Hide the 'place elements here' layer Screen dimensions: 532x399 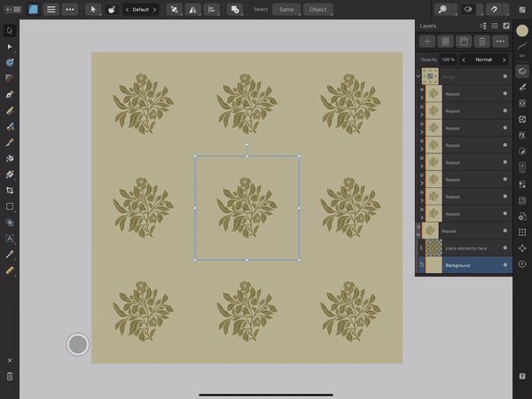505,248
